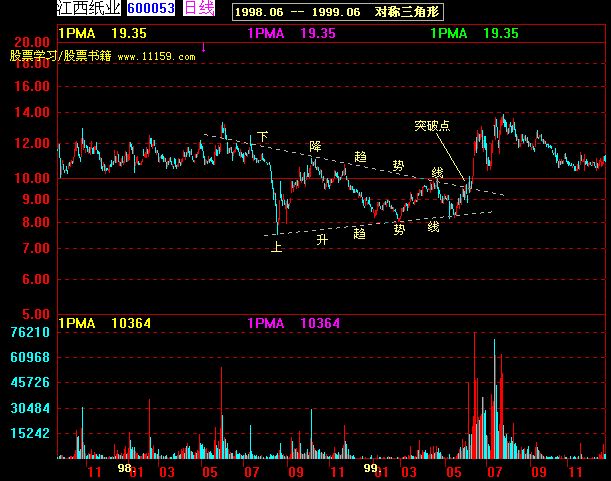Select the magenta 1PMA 19.35 price indicator
Image resolution: width=611 pixels, height=481 pixels.
[x=291, y=34]
